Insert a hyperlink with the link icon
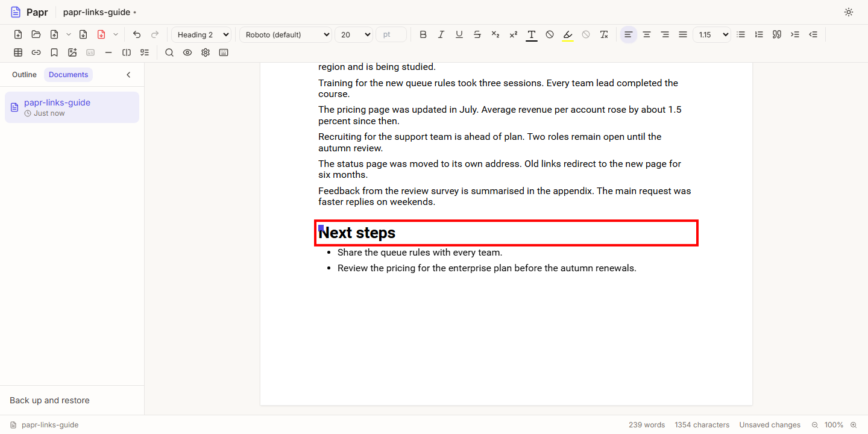868x434 pixels. pos(36,52)
